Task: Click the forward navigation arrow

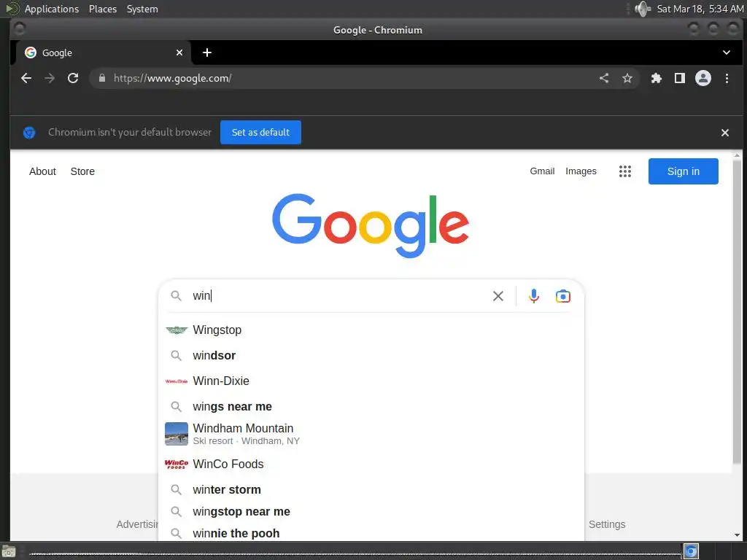Action: pyautogui.click(x=50, y=78)
